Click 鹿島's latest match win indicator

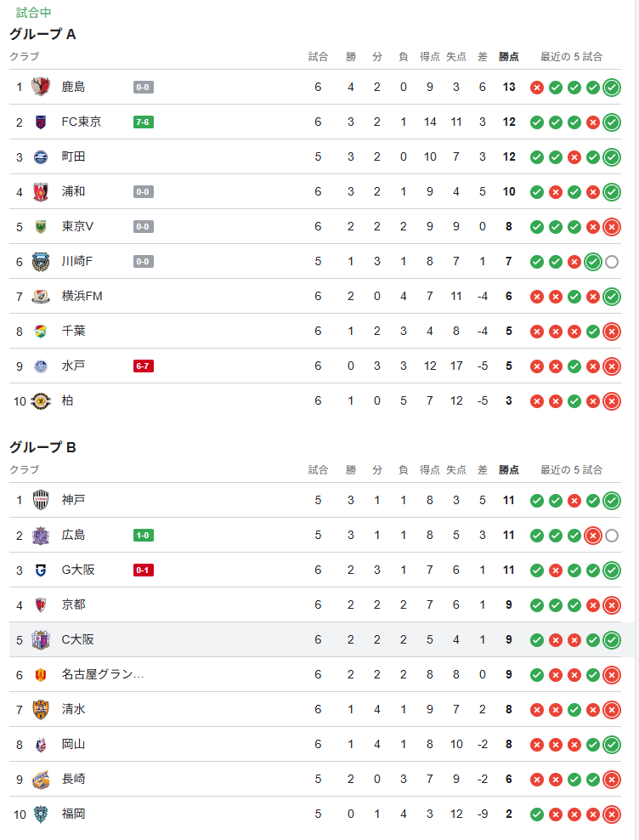(x=612, y=87)
